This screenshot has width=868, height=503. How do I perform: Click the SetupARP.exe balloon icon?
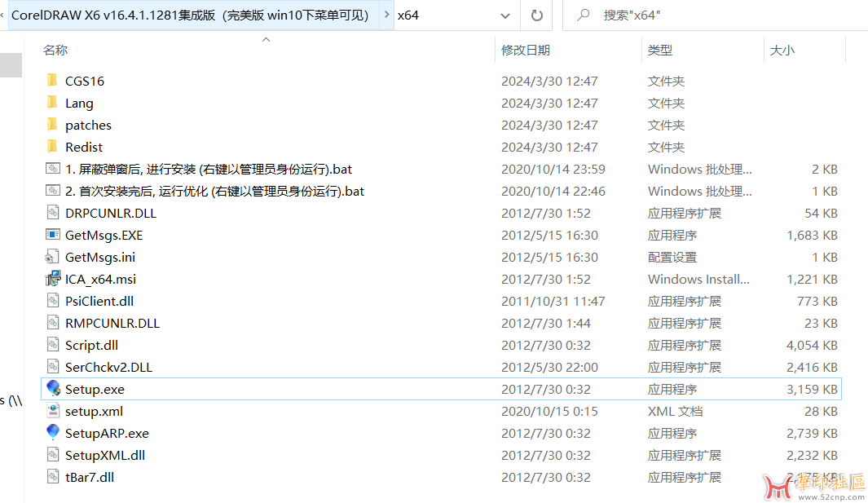tap(53, 433)
